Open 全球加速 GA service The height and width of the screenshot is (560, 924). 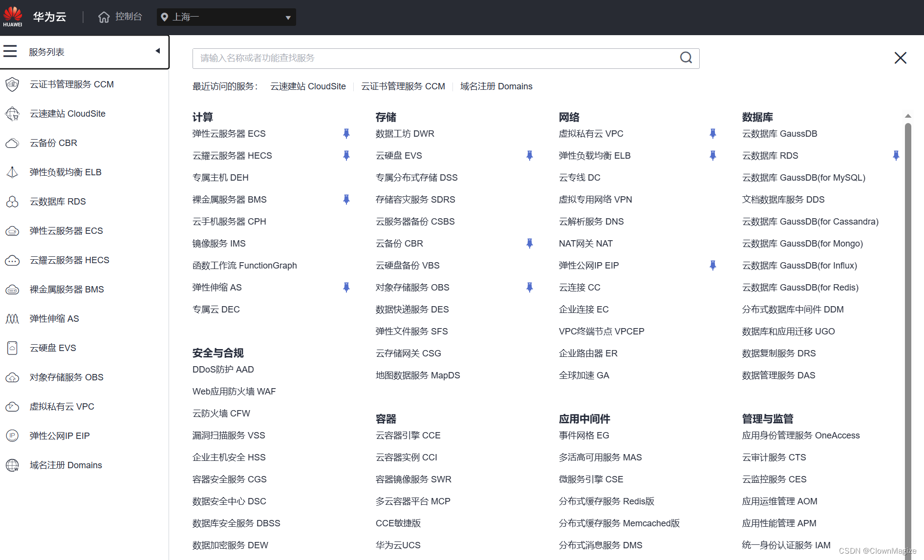584,375
